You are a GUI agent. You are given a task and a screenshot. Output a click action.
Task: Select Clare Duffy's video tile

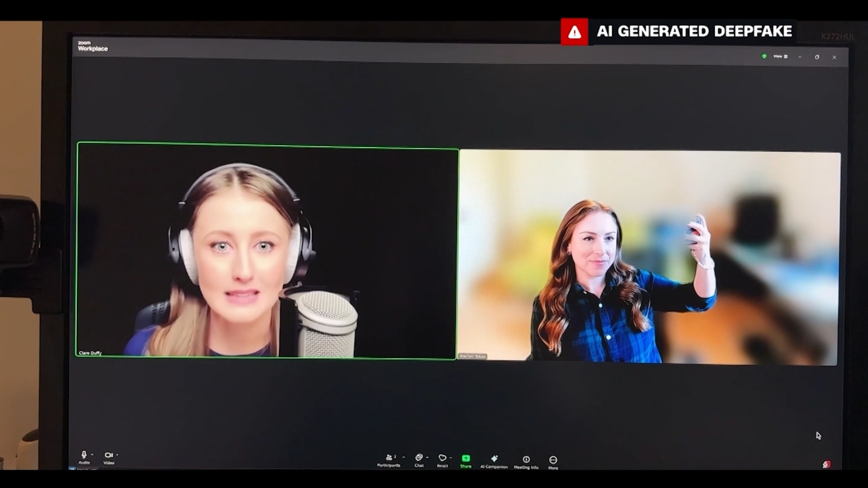tap(267, 251)
